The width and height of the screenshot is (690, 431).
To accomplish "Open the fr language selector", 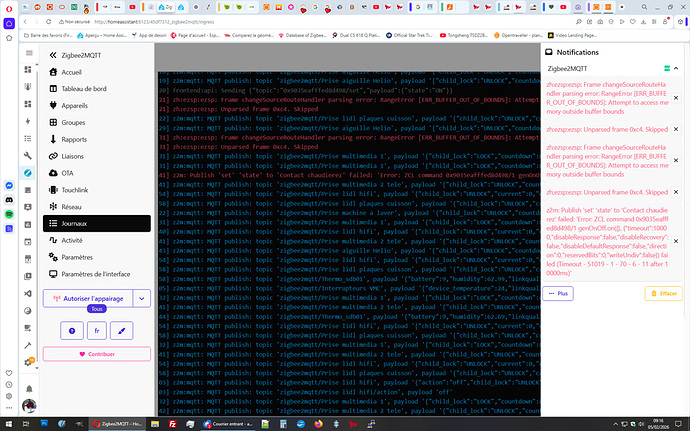I will [x=96, y=329].
